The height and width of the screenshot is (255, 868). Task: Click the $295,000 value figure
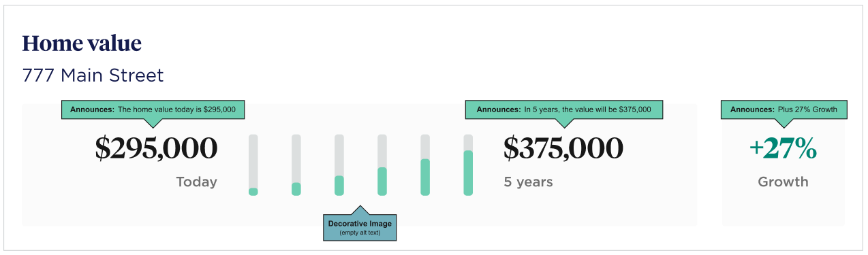pyautogui.click(x=156, y=148)
